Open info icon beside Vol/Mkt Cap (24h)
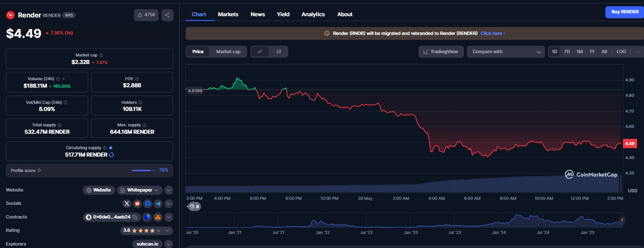Viewport: 644px width, 248px height. 66,102
